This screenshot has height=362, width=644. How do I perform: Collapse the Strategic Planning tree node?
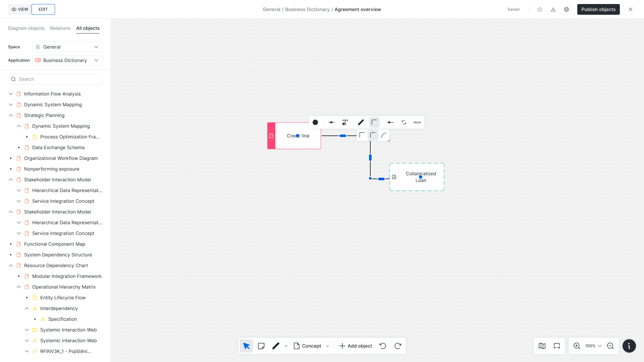coord(11,115)
